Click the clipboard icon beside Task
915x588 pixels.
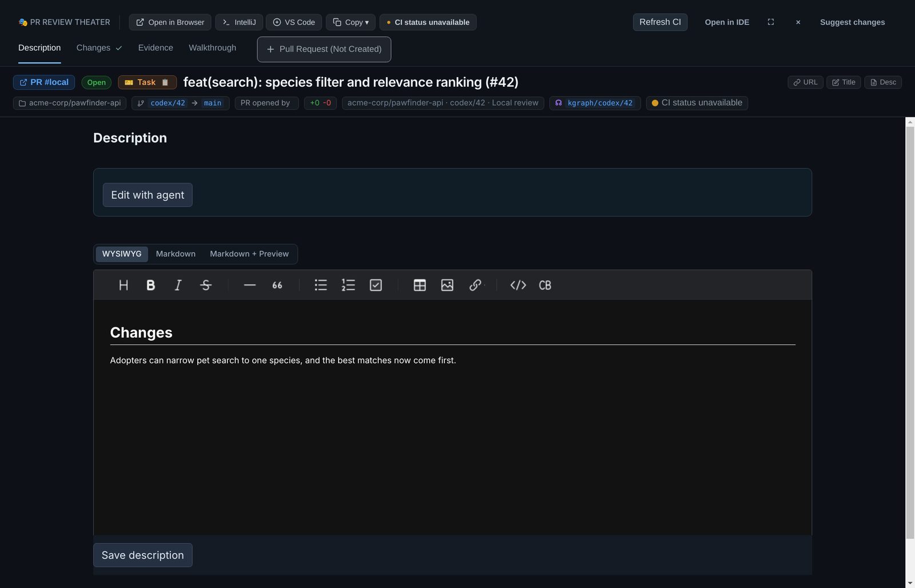point(165,82)
